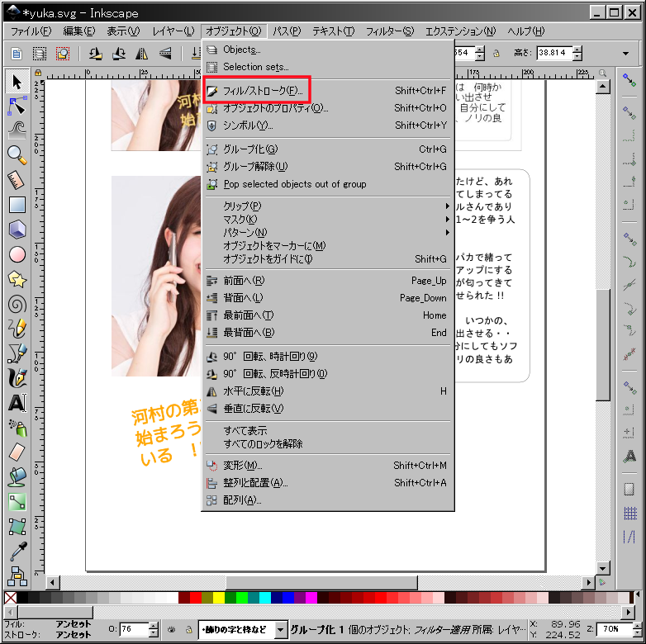This screenshot has width=646, height=644.
Task: Select the 3D Box tool
Action: [x=17, y=230]
